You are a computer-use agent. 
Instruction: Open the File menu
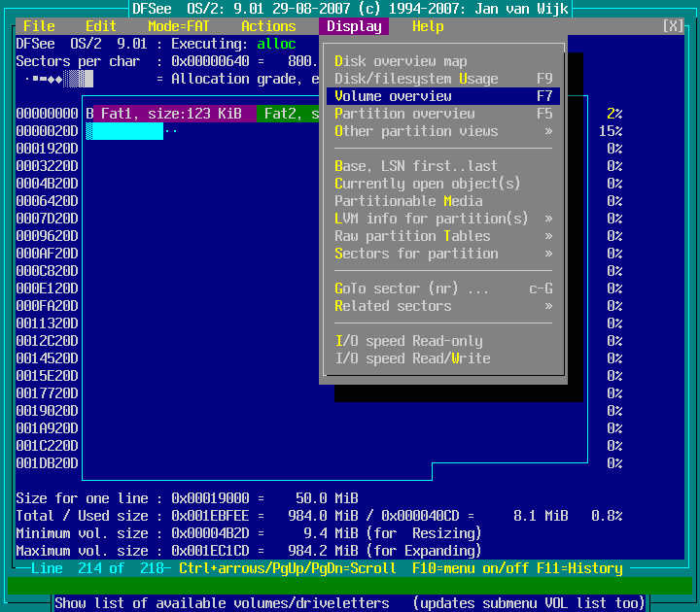point(39,26)
